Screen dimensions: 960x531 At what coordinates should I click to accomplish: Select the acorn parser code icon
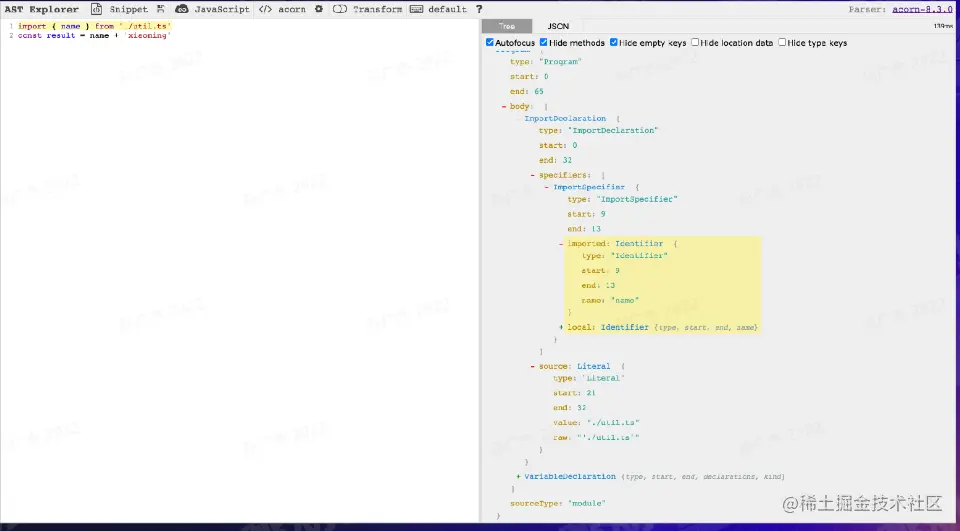click(265, 9)
